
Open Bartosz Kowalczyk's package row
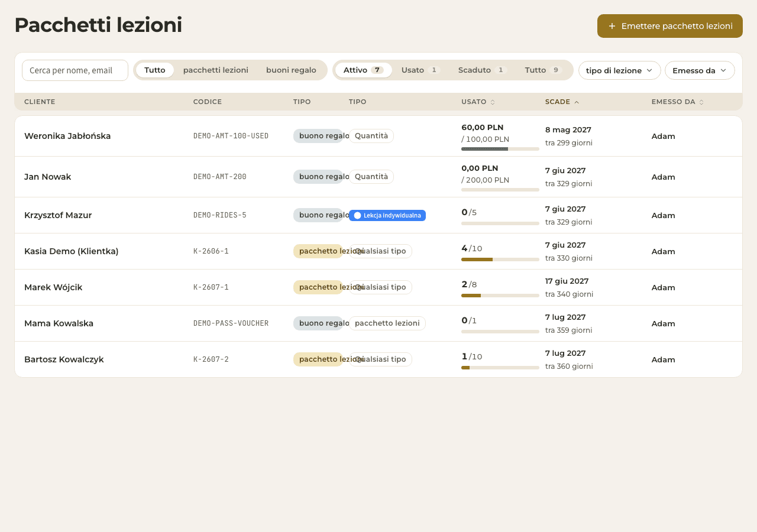point(378,359)
